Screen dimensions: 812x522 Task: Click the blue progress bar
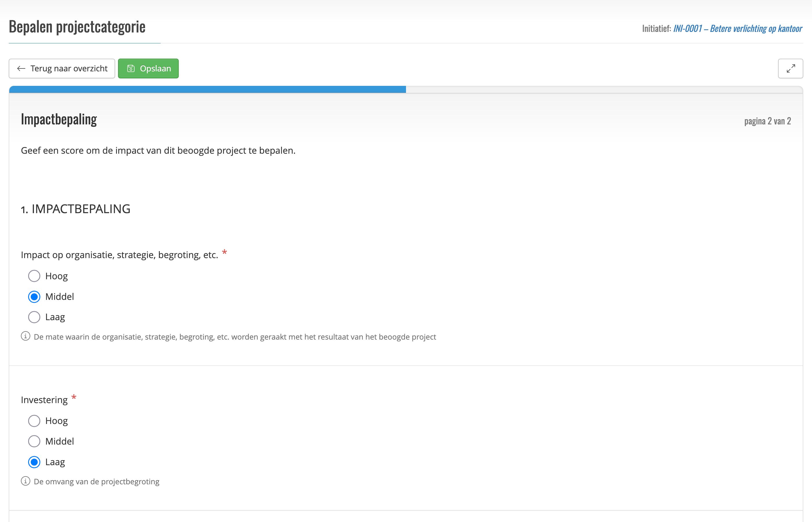click(x=207, y=90)
